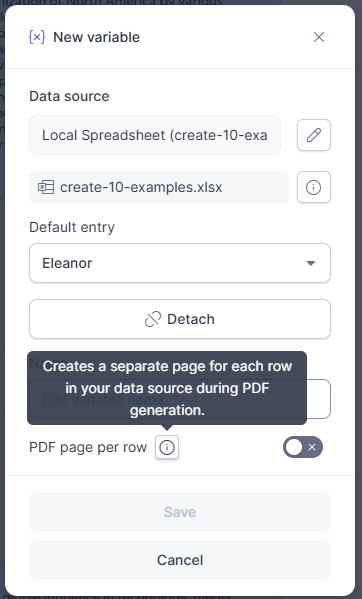Close the New variable dialog
This screenshot has width=362, height=599.
coord(319,37)
